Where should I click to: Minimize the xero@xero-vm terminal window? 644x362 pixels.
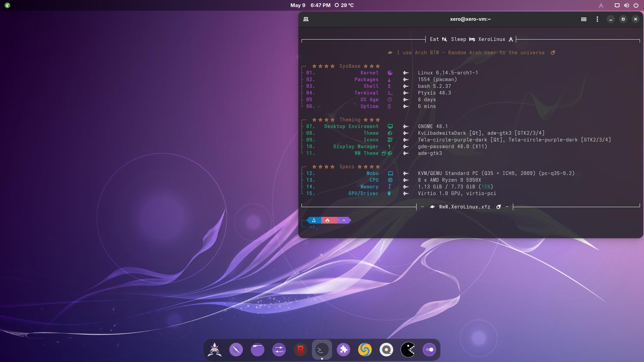[x=611, y=19]
